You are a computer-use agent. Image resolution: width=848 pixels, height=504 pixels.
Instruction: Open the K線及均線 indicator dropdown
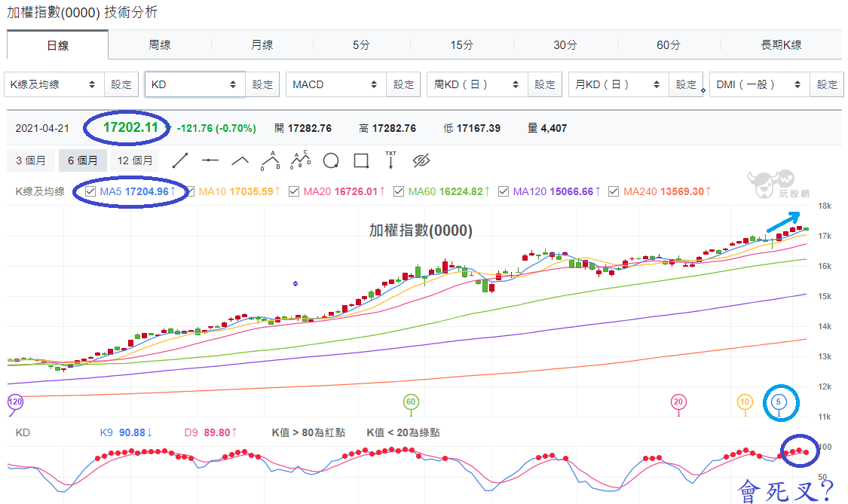(x=54, y=84)
